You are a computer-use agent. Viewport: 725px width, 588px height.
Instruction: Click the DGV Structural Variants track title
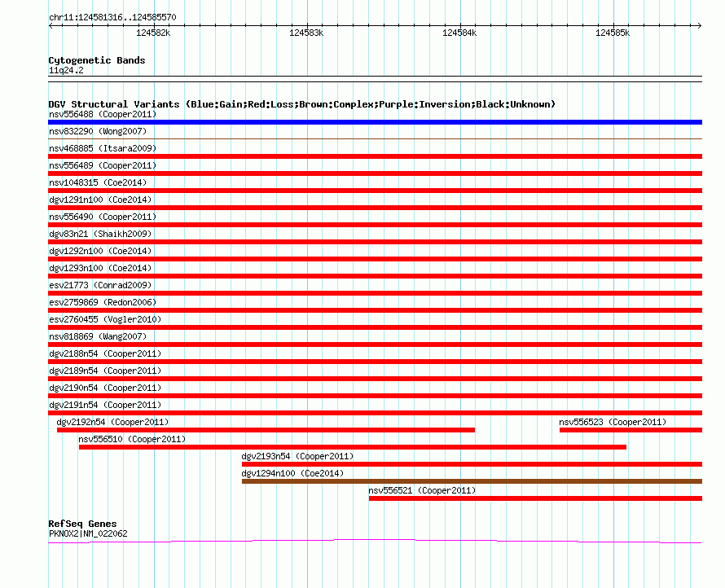302,104
